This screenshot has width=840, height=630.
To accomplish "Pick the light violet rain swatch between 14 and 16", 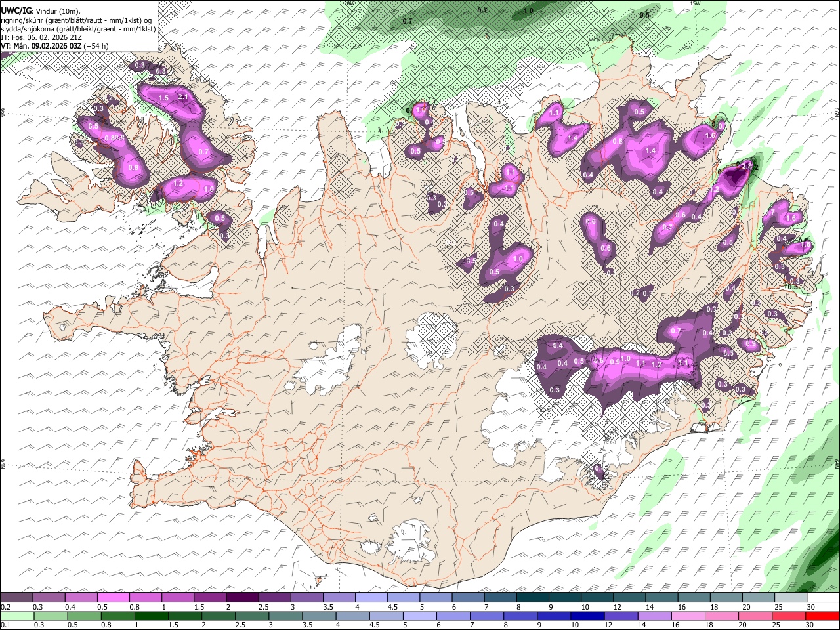I will [x=655, y=616].
